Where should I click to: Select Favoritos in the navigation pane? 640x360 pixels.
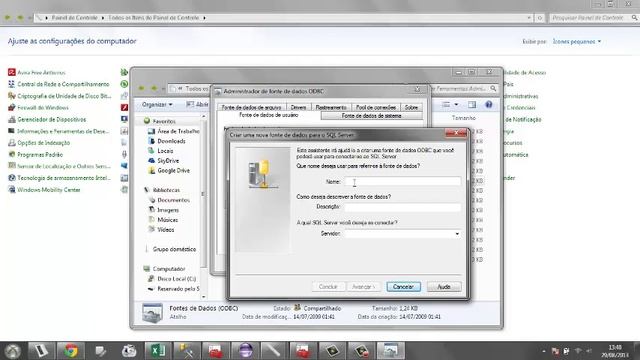(164, 121)
